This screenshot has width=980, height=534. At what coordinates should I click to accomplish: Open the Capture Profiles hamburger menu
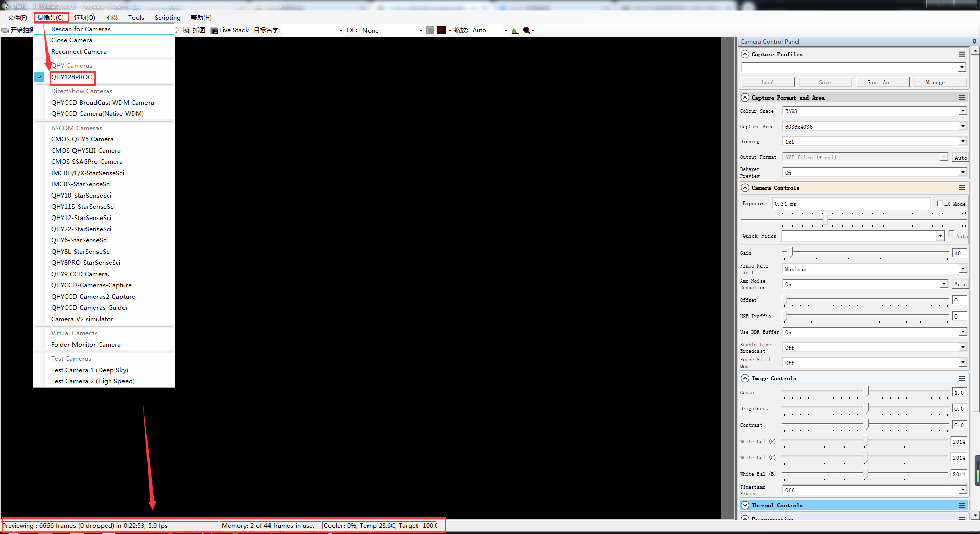[x=962, y=54]
